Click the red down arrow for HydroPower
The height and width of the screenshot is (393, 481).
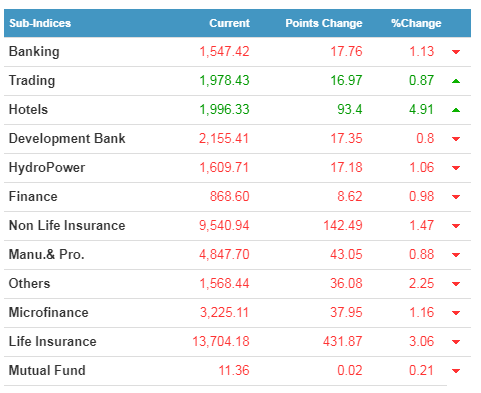[456, 168]
